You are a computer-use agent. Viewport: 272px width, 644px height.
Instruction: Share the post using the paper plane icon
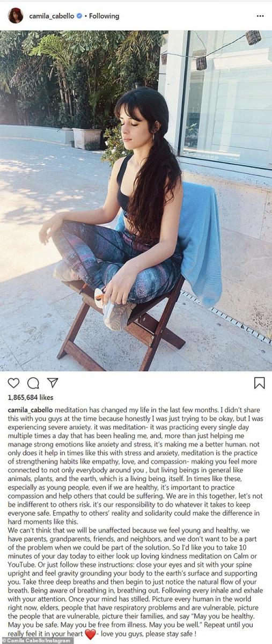52,383
